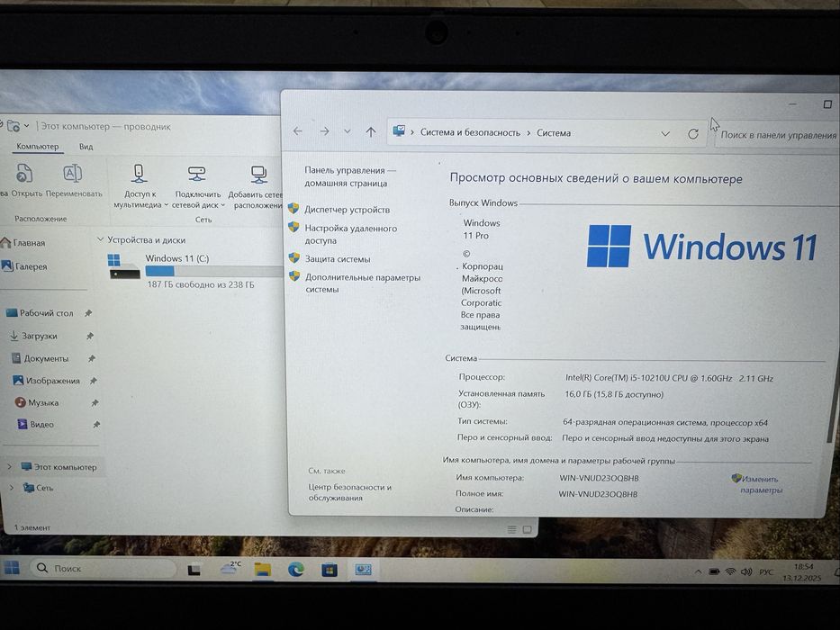
Task: Collapse Устройства и диски group
Action: click(x=100, y=239)
